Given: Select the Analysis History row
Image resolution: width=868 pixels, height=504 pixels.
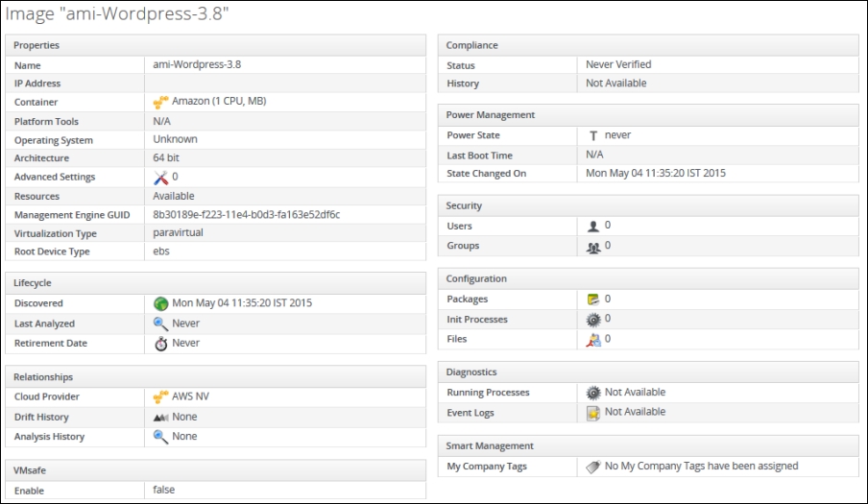Looking at the screenshot, I should coord(216,437).
